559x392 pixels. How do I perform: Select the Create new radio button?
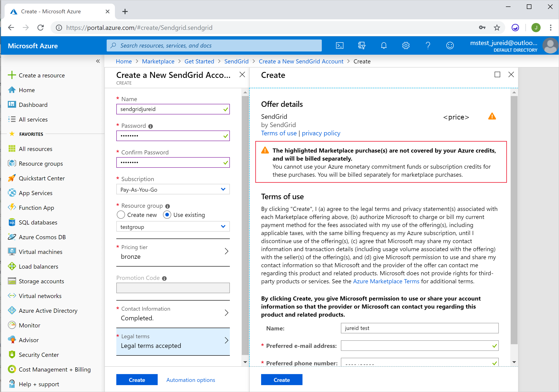pos(121,215)
